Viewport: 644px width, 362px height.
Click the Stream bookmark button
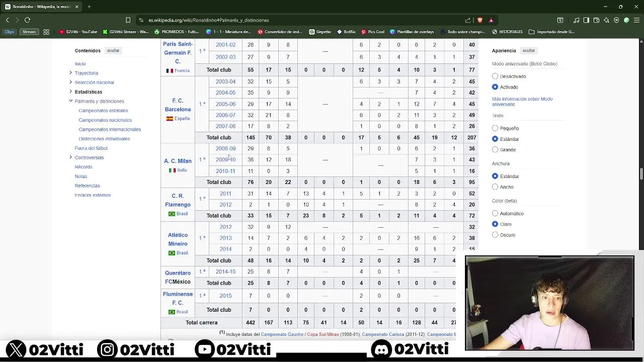(29, 32)
